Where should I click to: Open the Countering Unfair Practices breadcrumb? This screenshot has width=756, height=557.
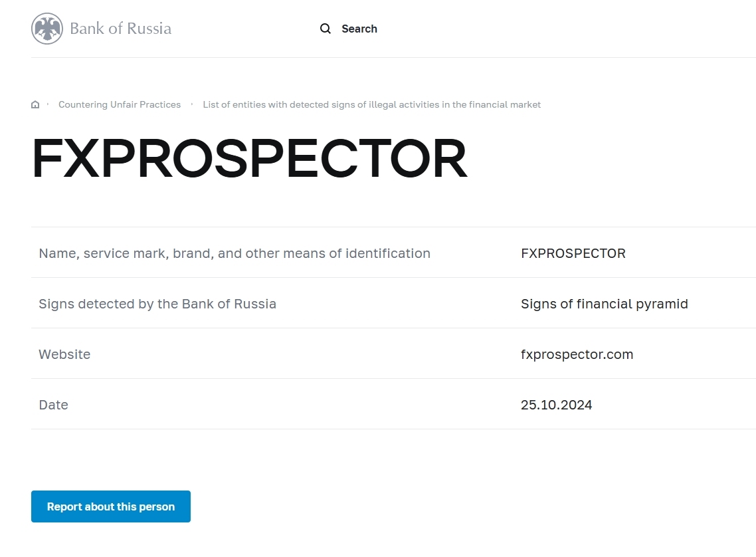click(x=120, y=104)
